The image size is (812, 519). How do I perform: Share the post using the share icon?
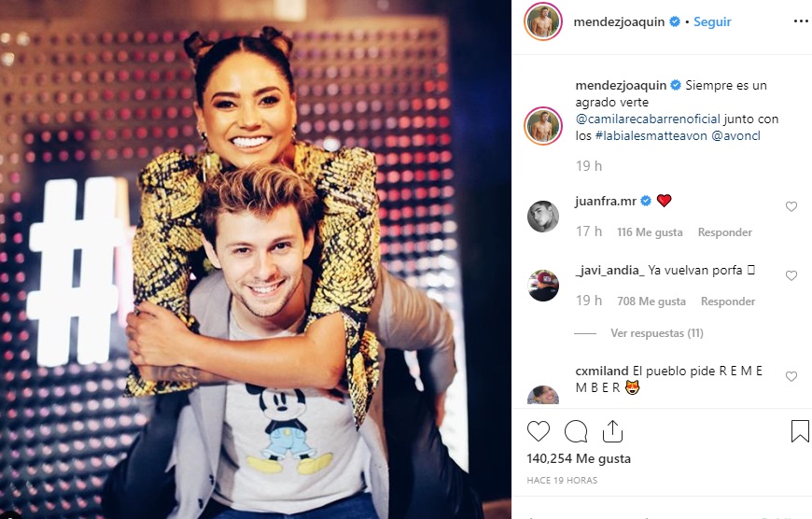tap(612, 431)
